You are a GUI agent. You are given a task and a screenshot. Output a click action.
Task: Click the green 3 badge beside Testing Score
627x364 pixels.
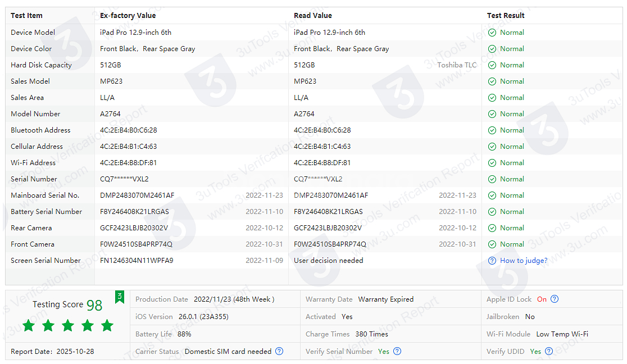point(119,295)
